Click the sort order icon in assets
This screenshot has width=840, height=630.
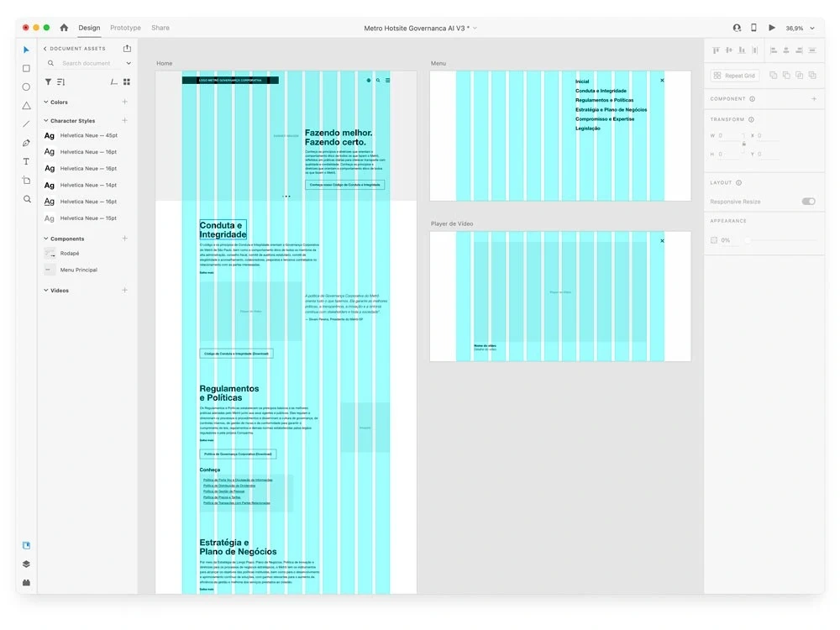tap(61, 82)
